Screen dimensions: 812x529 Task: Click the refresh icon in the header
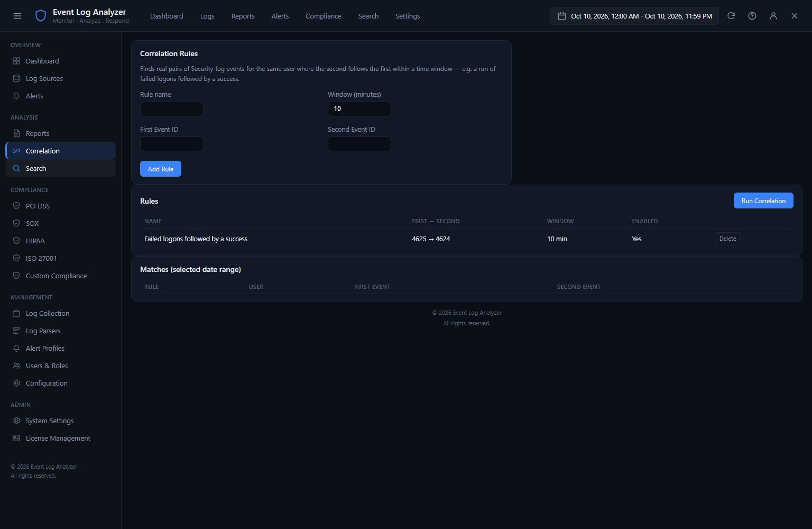(x=731, y=16)
